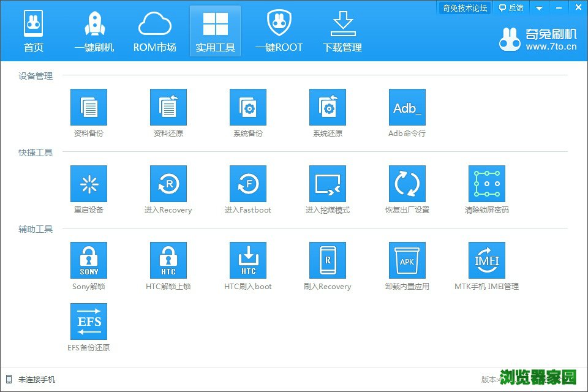
Task: Launch the Adb命令行 command line tool
Action: 407,107
